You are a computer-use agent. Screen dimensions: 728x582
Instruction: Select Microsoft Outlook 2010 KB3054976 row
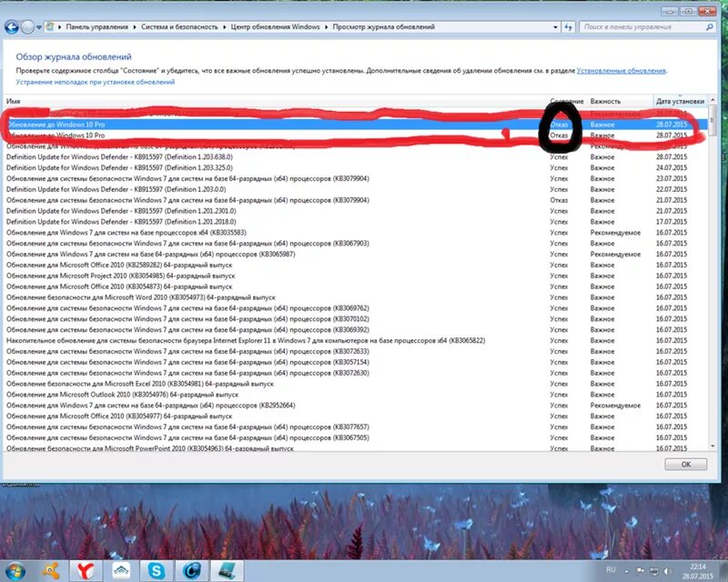356,395
